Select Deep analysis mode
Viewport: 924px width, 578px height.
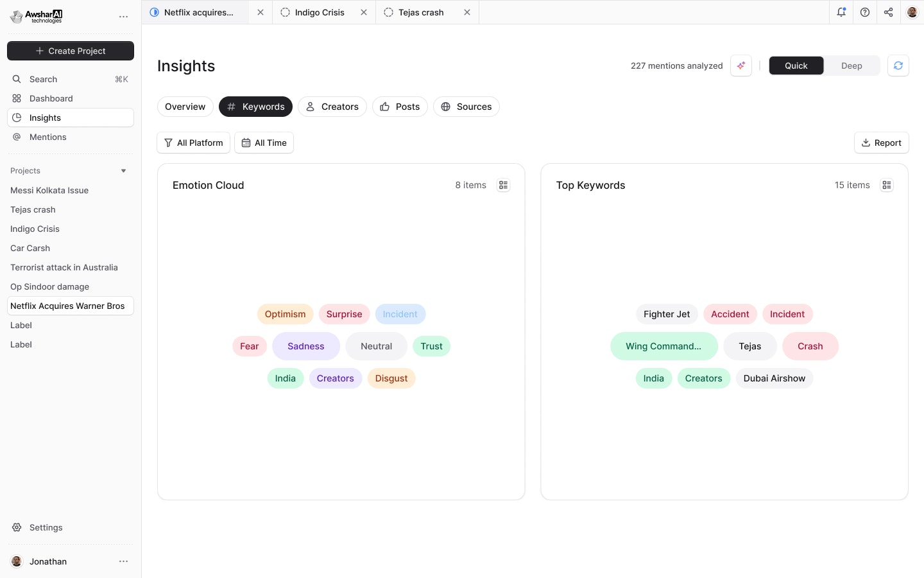(851, 66)
